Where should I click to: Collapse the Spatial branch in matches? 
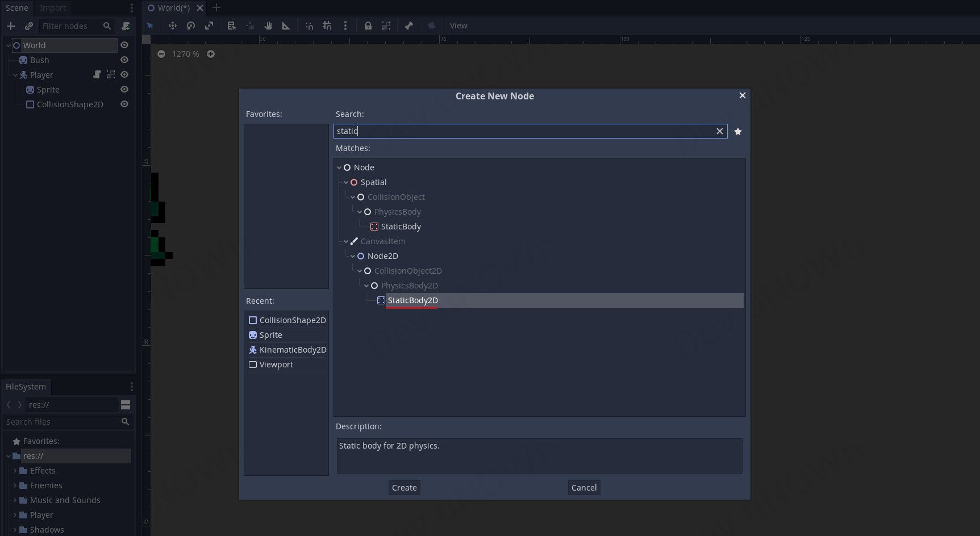pos(346,182)
